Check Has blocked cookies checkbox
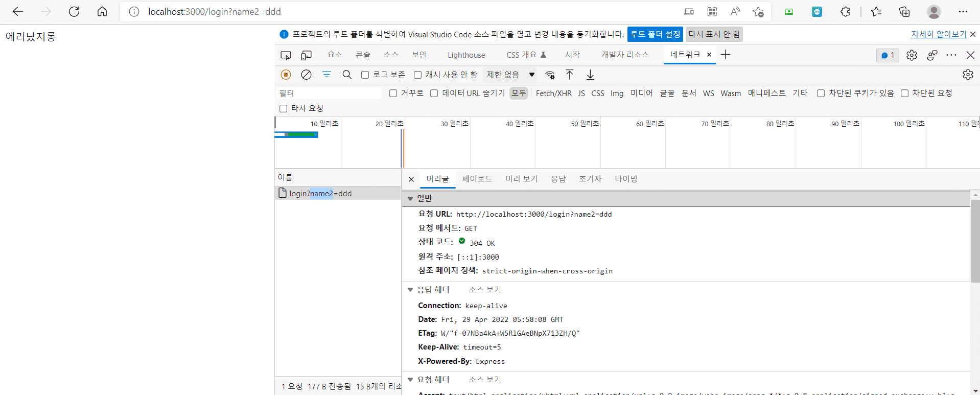Image resolution: width=980 pixels, height=395 pixels. tap(821, 93)
